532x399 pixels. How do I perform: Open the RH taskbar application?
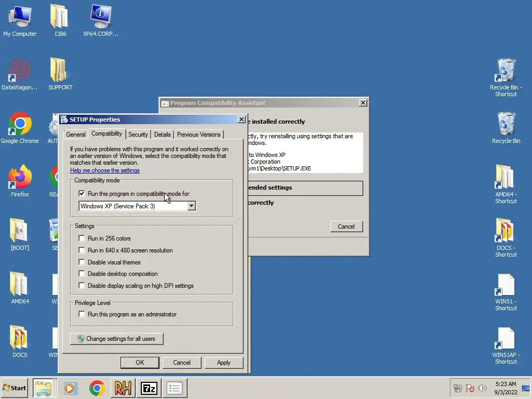[x=123, y=388]
